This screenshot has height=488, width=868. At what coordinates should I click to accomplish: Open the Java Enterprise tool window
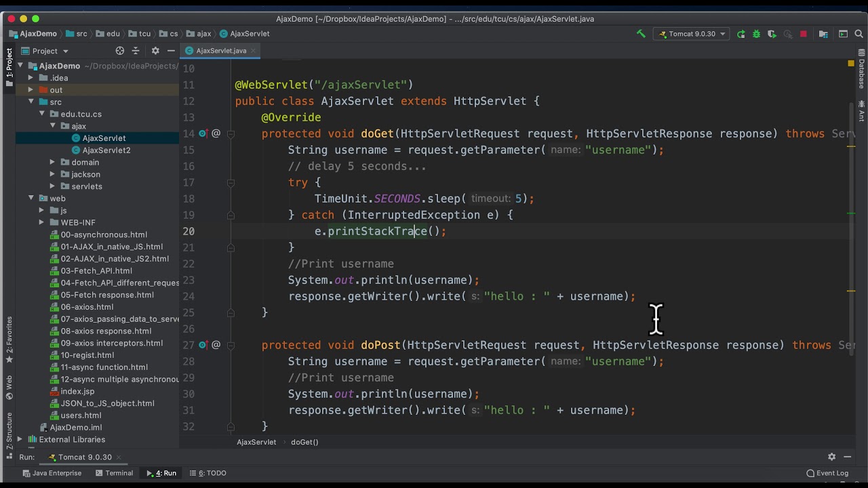(x=52, y=473)
